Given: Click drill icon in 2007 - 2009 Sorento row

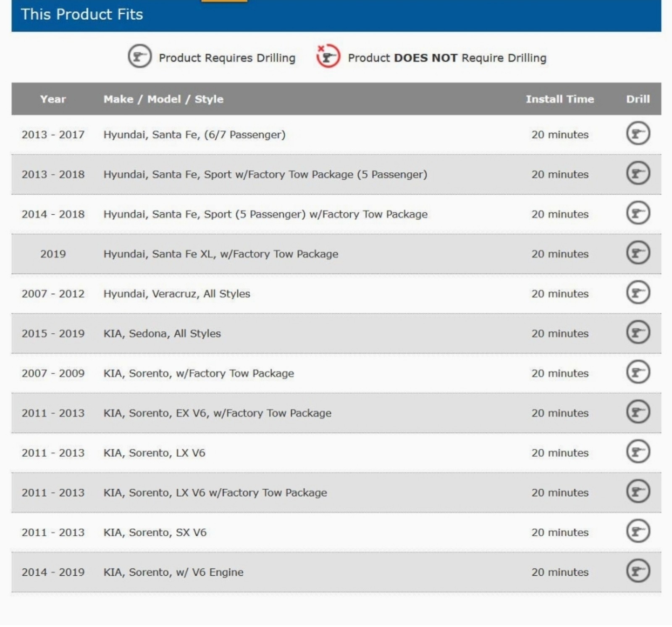Looking at the screenshot, I should [638, 372].
